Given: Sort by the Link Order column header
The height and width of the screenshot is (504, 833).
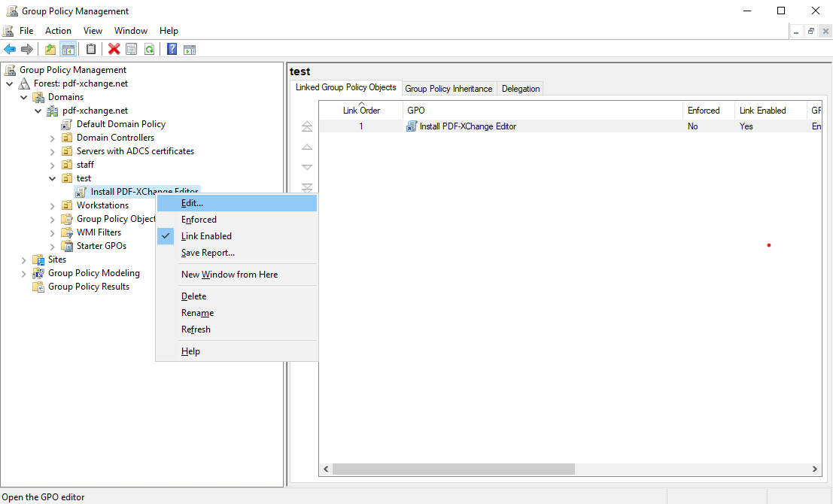Looking at the screenshot, I should coord(361,111).
